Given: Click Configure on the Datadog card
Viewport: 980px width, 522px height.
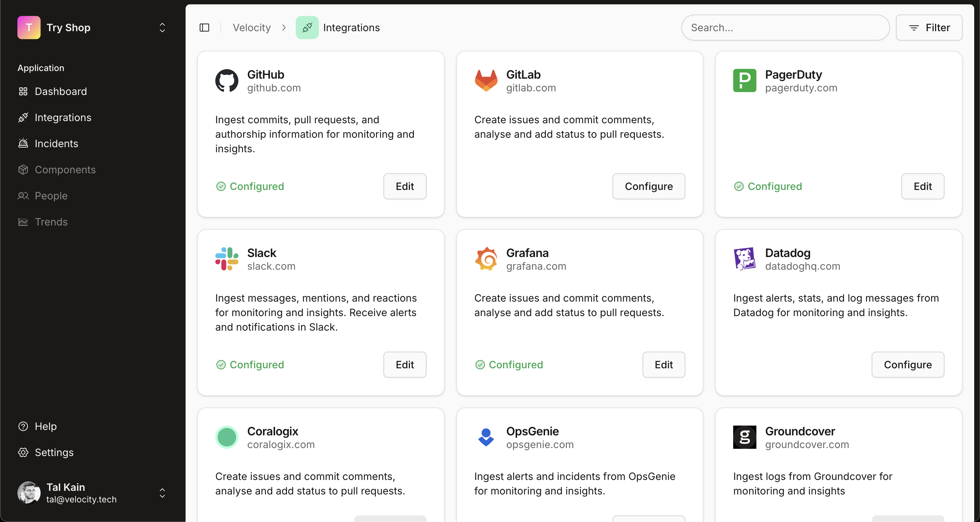Looking at the screenshot, I should [908, 364].
